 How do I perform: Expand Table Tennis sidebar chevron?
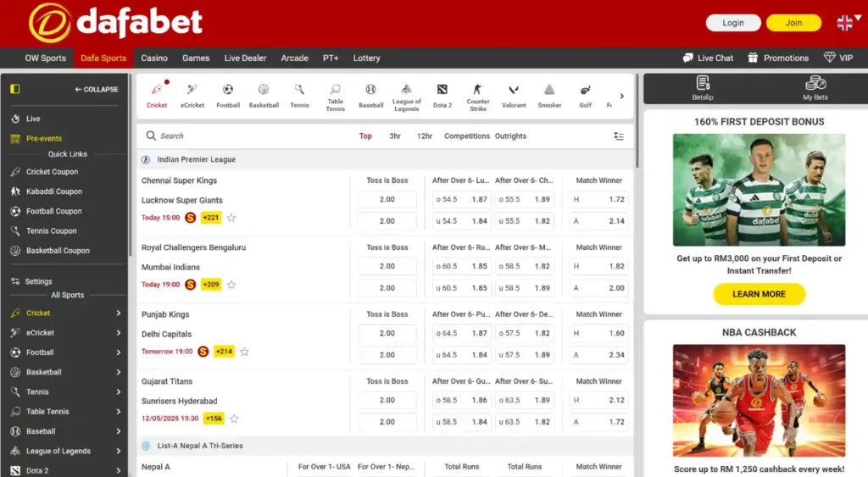(119, 412)
